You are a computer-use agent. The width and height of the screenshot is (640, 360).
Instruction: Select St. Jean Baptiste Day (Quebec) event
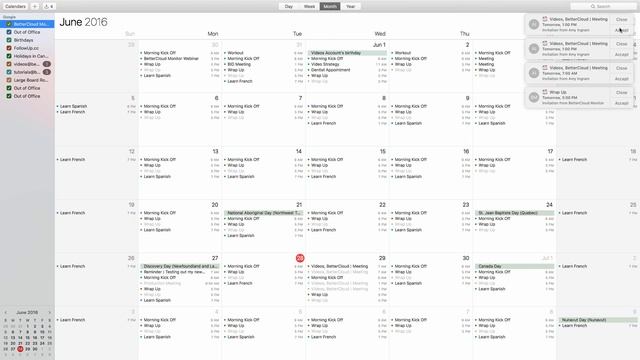click(x=514, y=213)
